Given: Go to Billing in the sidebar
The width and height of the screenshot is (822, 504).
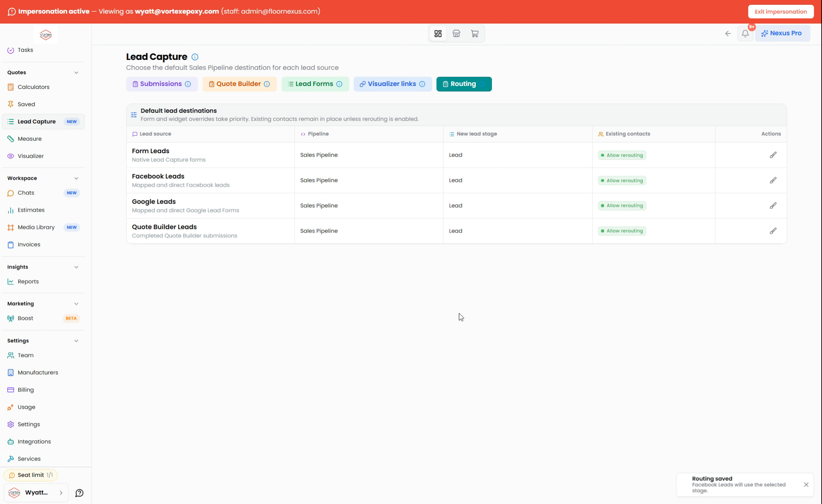Looking at the screenshot, I should (43, 390).
